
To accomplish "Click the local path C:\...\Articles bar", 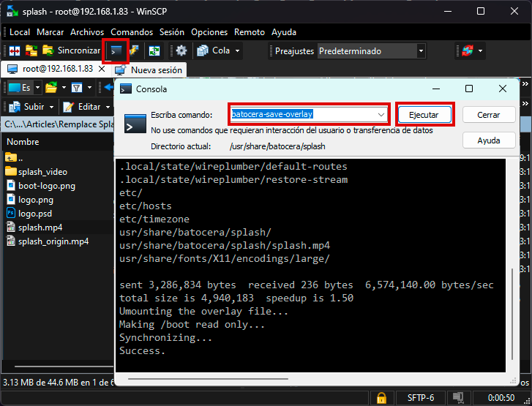I will click(x=59, y=124).
